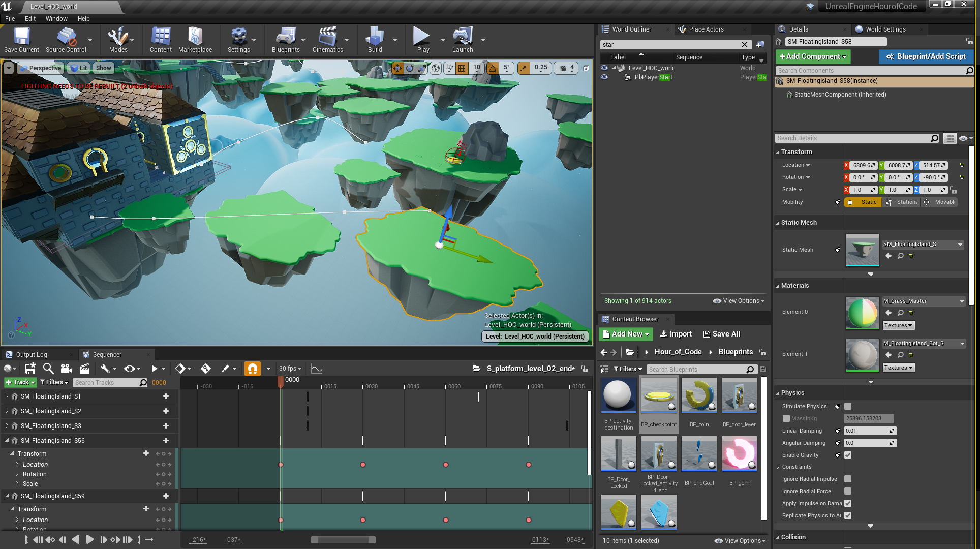The image size is (980, 549).
Task: Open the Cinematics toolbar icon
Action: (327, 40)
